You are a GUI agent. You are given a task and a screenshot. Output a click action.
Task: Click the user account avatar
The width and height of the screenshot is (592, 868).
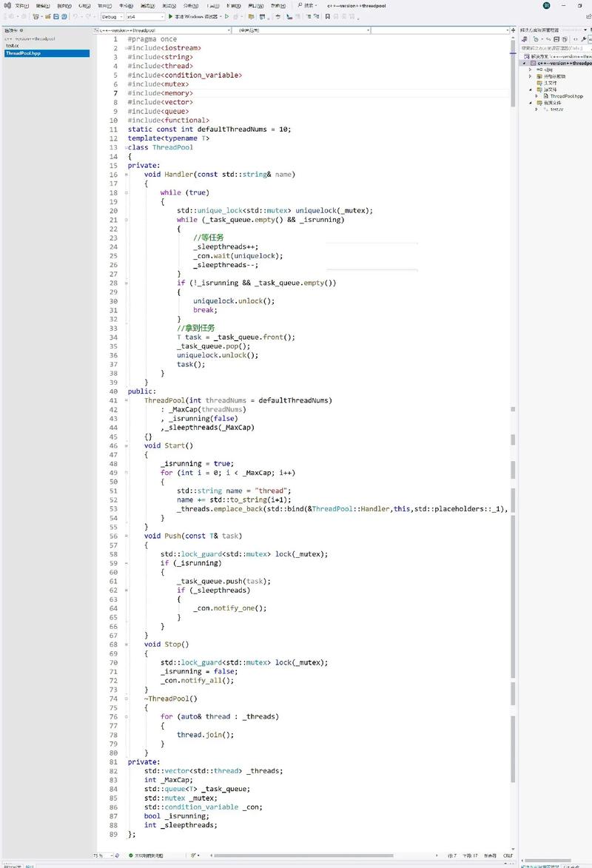tap(547, 5)
